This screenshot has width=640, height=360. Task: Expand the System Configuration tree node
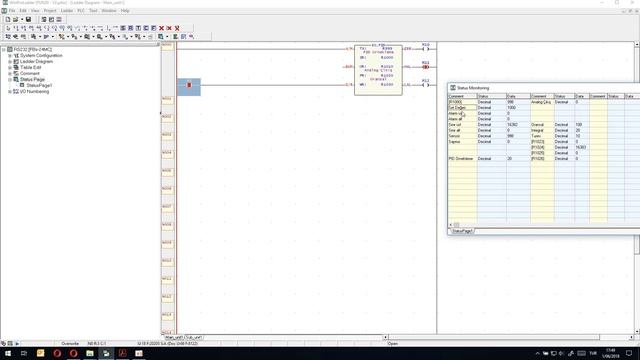[x=10, y=56]
